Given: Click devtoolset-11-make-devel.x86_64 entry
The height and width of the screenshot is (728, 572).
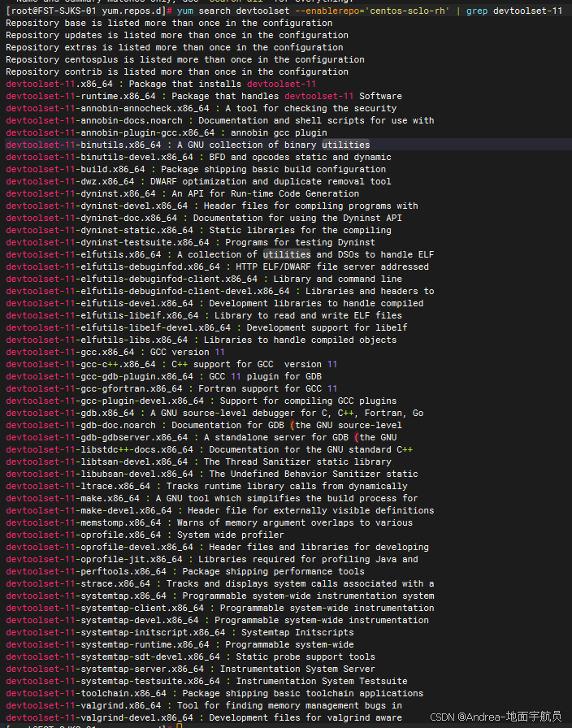Looking at the screenshot, I should click(219, 510).
